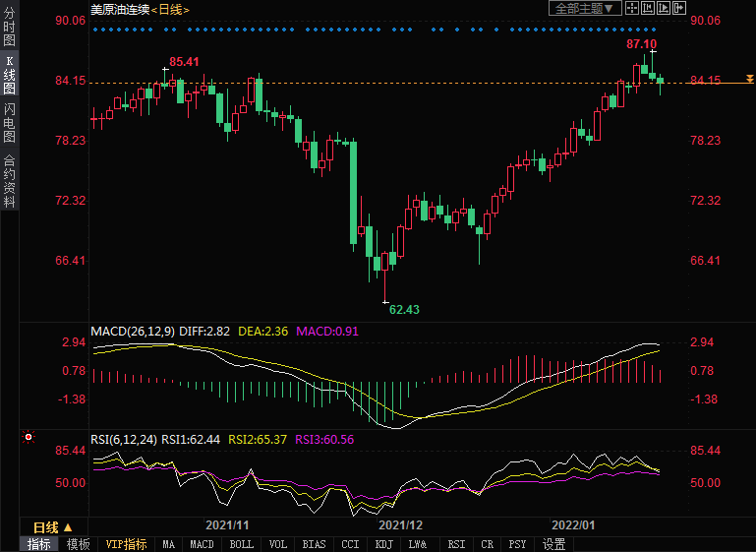Click the chart replay icon in top toolbar
Viewport: 756px width, 552px height.
coord(664,9)
